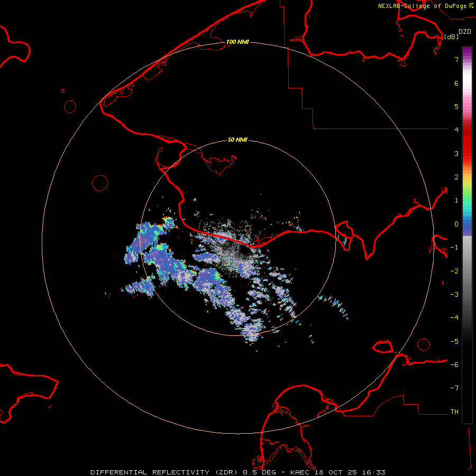The image size is (476, 476).
Task: Click the [dB] units label
Action: click(452, 36)
